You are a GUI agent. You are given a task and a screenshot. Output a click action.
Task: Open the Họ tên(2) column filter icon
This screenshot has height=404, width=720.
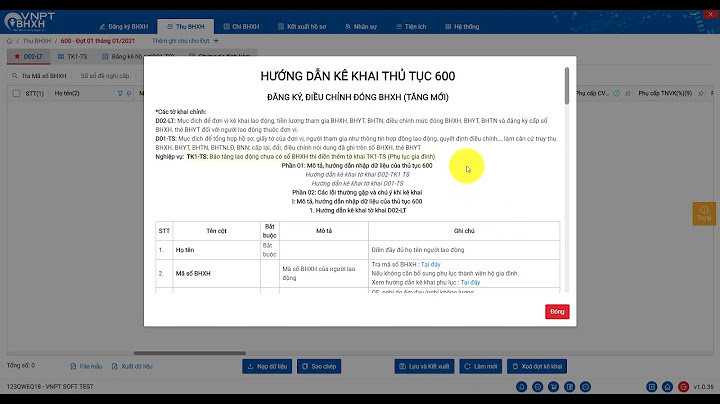click(x=120, y=93)
